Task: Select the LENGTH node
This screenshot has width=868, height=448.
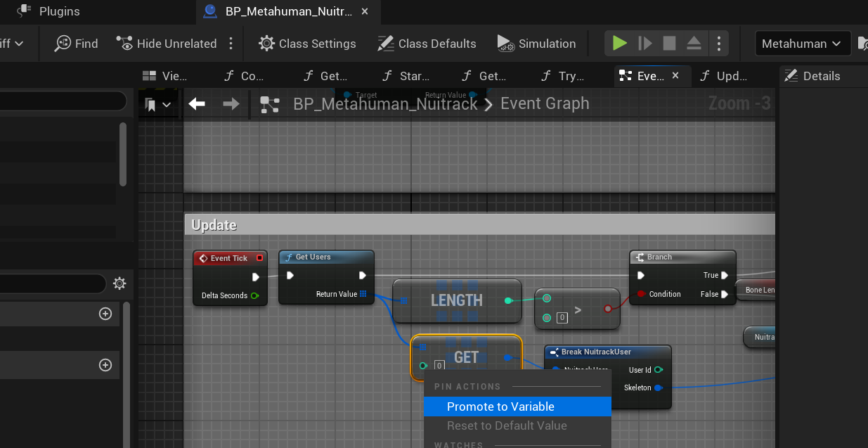Action: point(457,300)
